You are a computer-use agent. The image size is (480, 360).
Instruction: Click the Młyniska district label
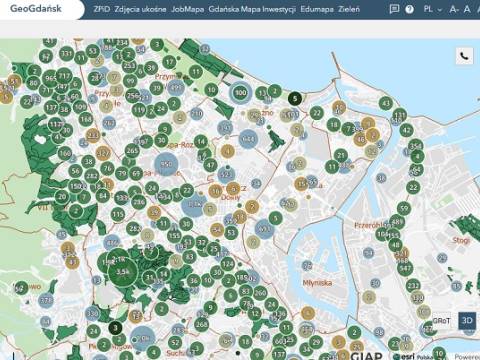click(x=318, y=283)
